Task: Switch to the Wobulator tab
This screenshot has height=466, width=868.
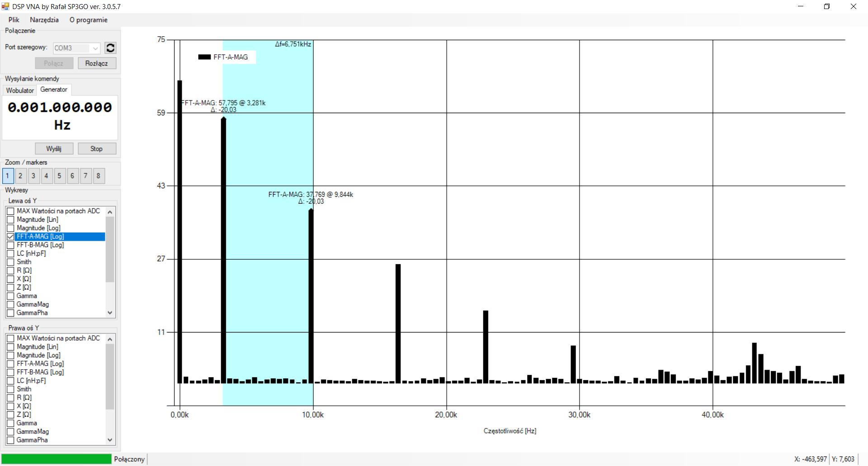Action: [20, 90]
